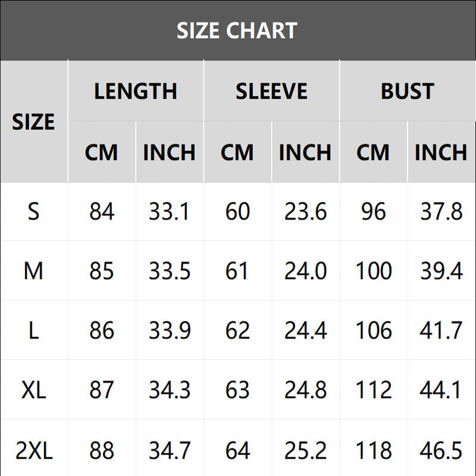Click the L size row label
This screenshot has width=476, height=476.
[x=33, y=331]
